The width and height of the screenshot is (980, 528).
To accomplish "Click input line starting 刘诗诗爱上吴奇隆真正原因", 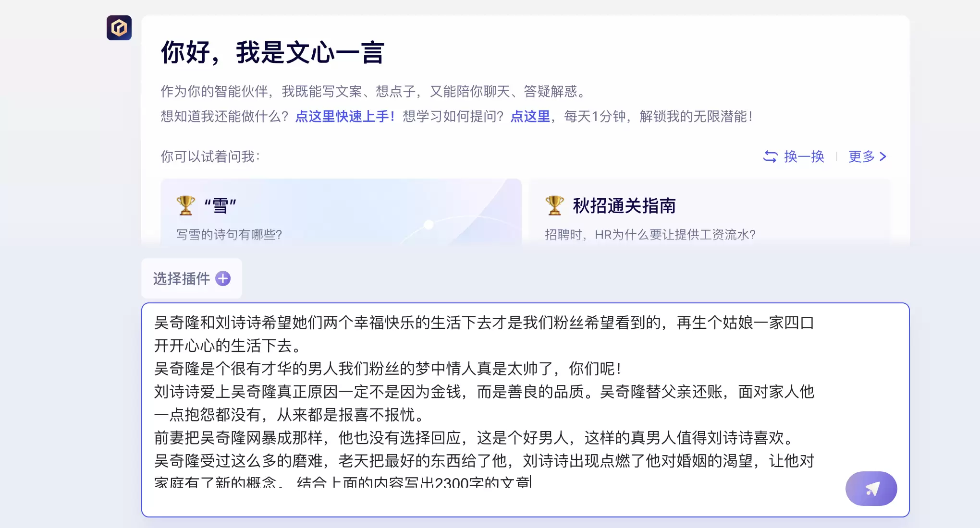I will 484,392.
